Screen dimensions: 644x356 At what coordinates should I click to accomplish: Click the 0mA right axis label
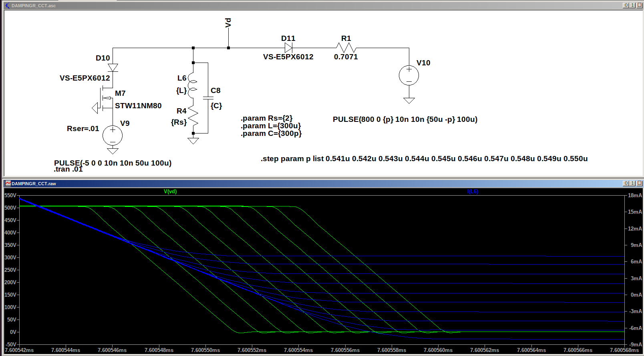click(636, 295)
